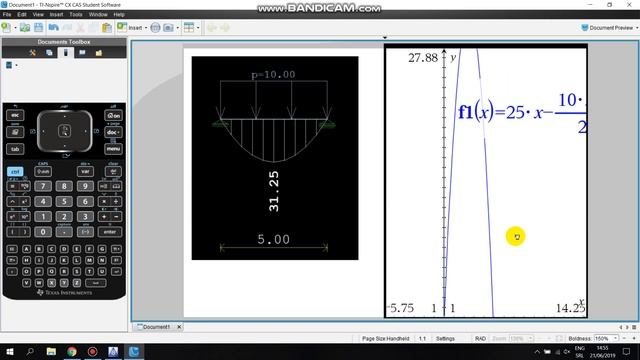Click the tab key on the keypad
Viewport: 640px width, 360px height.
click(15, 149)
